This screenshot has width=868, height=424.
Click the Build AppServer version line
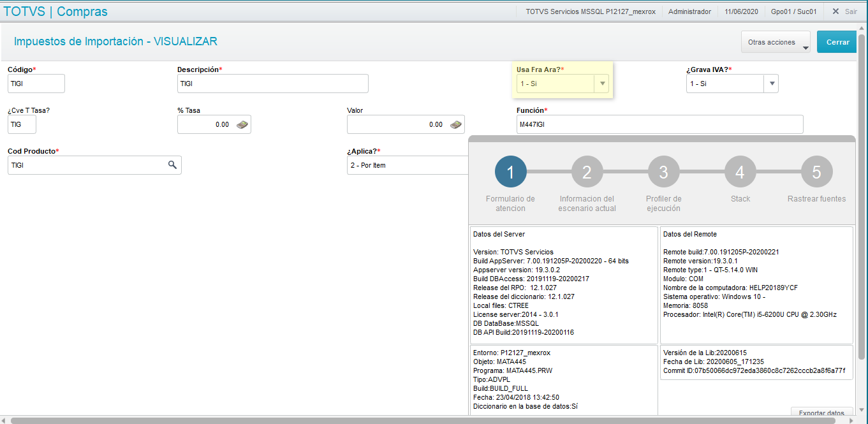coord(551,261)
